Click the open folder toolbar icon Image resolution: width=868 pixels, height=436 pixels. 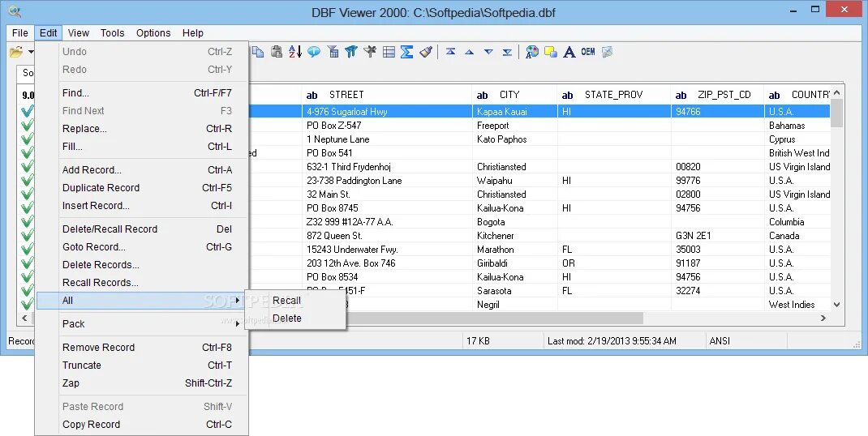point(16,52)
